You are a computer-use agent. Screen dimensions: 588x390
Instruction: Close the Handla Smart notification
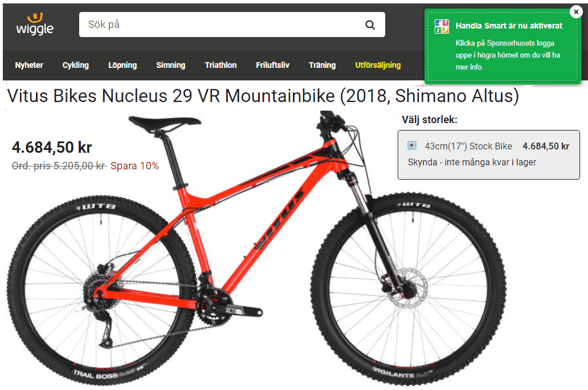[x=576, y=11]
